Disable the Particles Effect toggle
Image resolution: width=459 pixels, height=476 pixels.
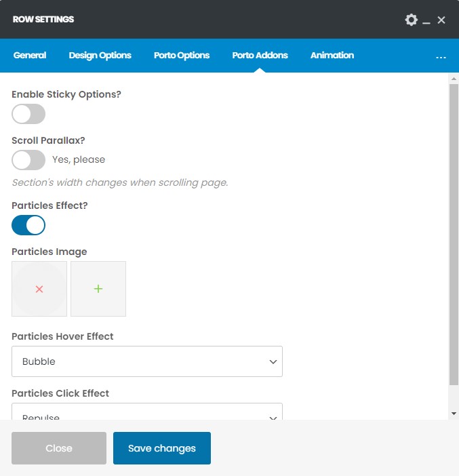pyautogui.click(x=28, y=225)
